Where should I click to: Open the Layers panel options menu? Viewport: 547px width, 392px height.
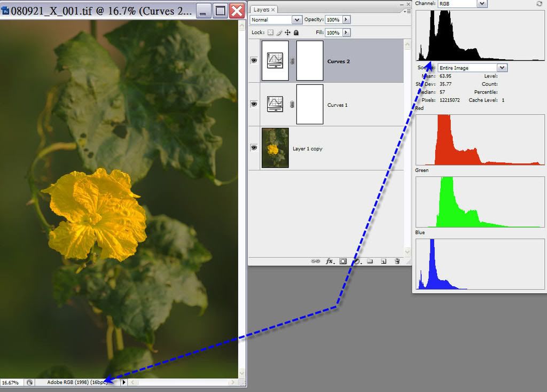[x=407, y=12]
